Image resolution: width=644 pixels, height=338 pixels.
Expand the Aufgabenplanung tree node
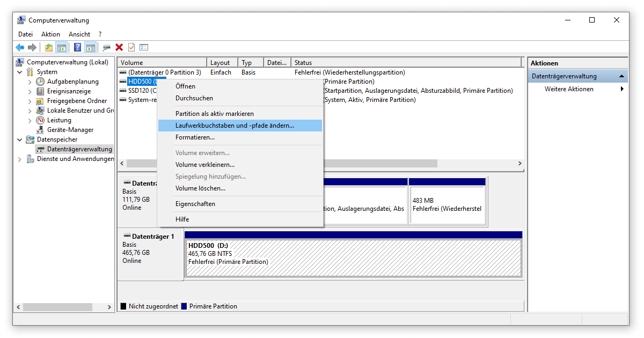coord(30,82)
